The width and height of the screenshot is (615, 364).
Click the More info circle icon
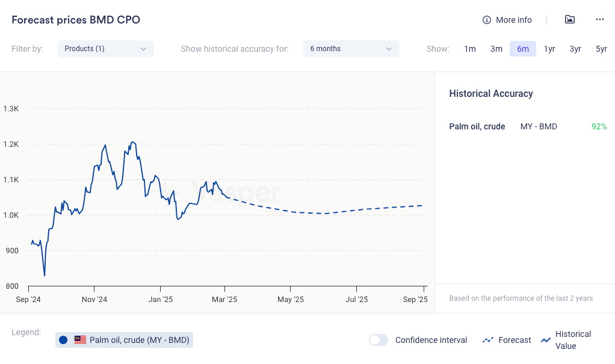(487, 20)
